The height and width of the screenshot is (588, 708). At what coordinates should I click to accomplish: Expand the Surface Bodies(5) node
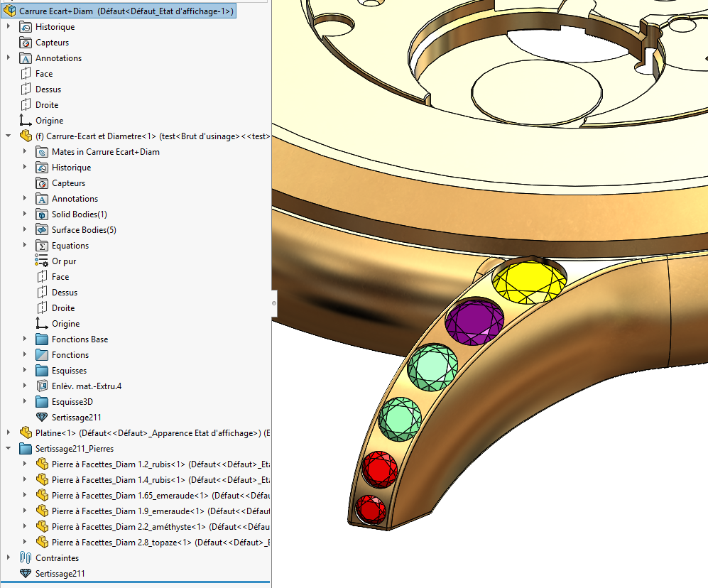pyautogui.click(x=25, y=230)
